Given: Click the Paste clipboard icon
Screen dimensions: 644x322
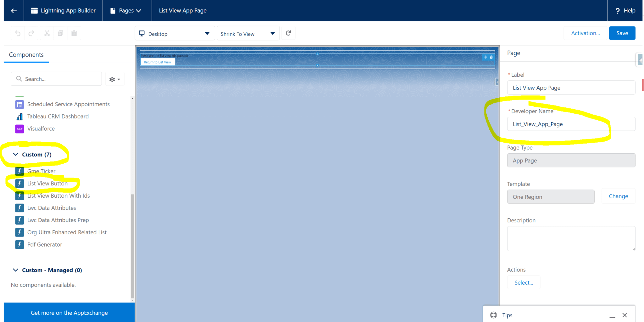Looking at the screenshot, I should (74, 33).
